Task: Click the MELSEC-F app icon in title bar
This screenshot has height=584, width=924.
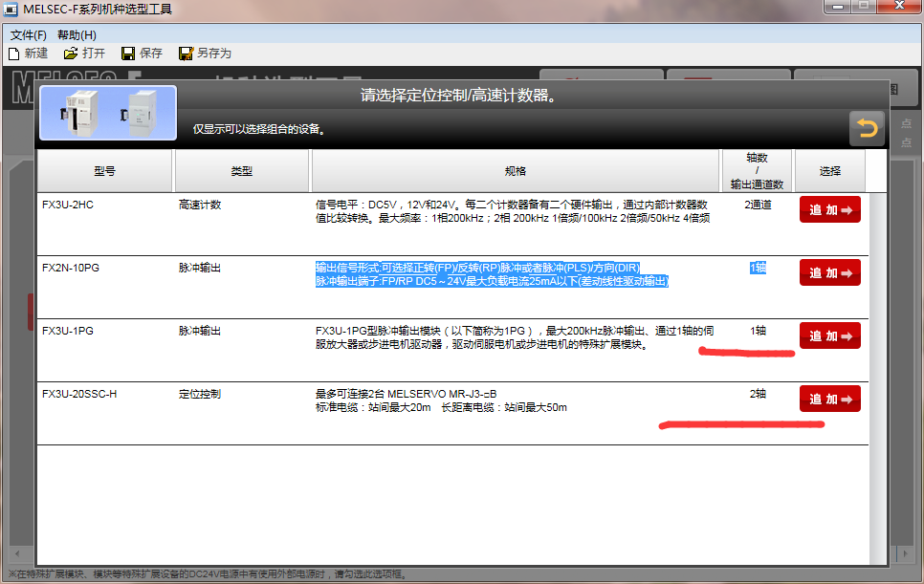Action: pos(11,9)
